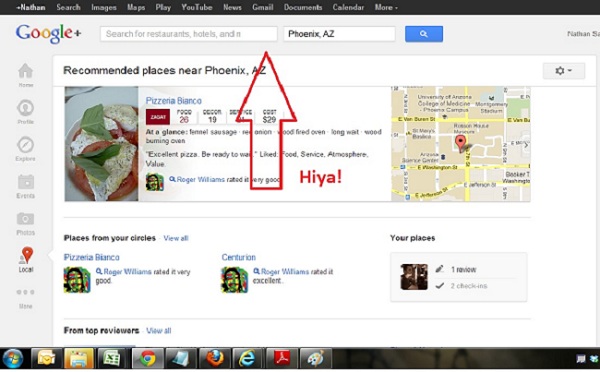This screenshot has width=600, height=372.
Task: Open the Explore compass icon
Action: pos(25,145)
